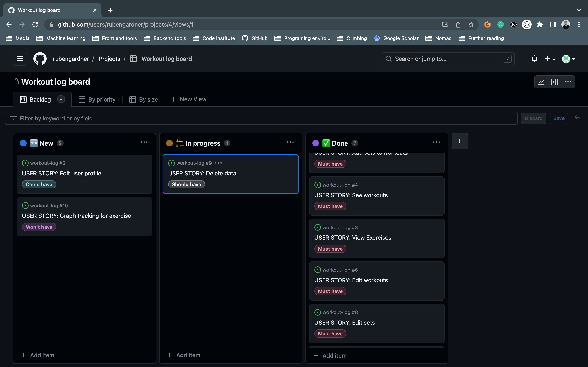The width and height of the screenshot is (588, 367).
Task: Open the notifications bell
Action: point(534,59)
